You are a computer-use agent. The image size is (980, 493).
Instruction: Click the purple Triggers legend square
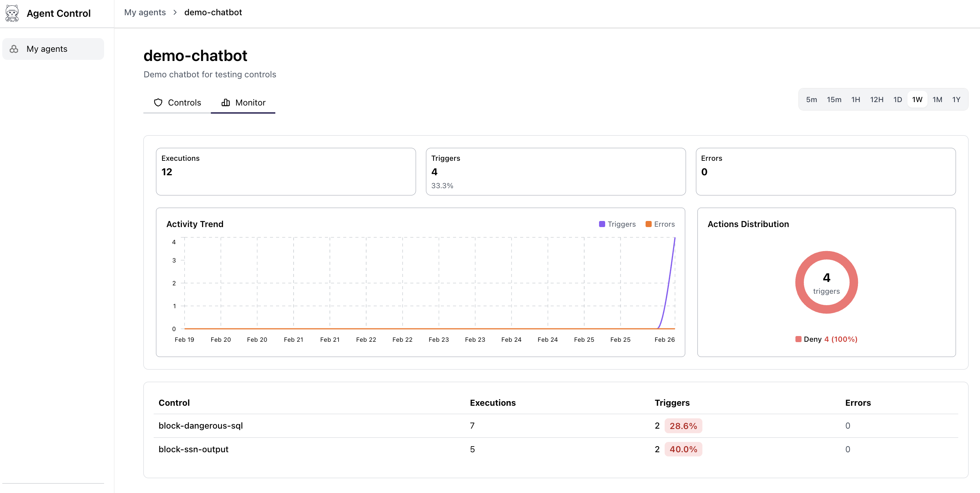point(602,224)
